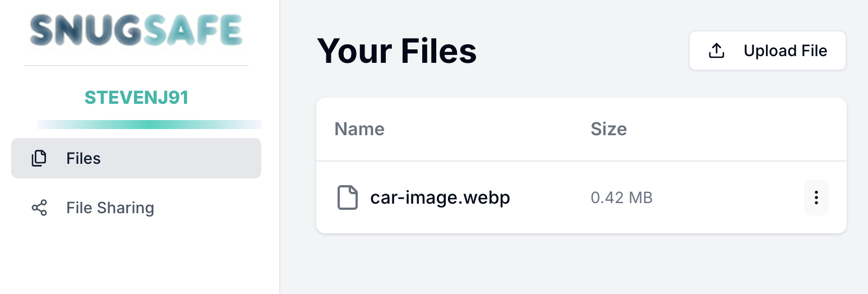Click the document icon beside car-image.webp

(x=347, y=197)
